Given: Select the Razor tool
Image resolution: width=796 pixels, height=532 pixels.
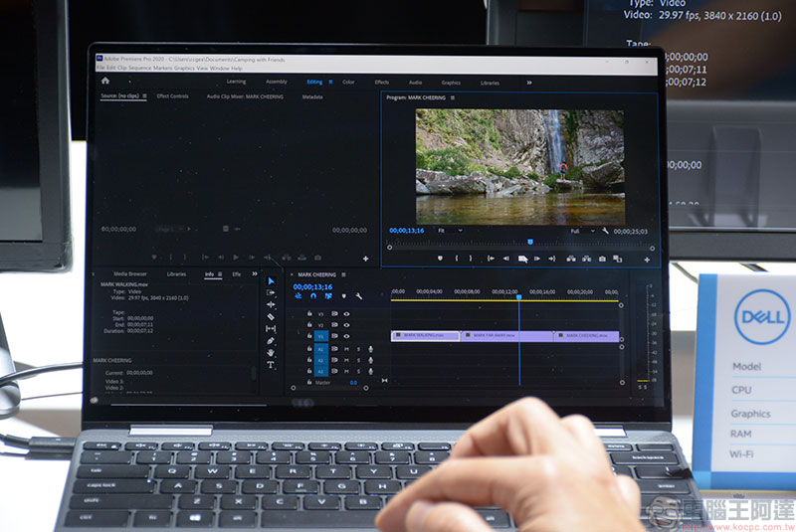Looking at the screenshot, I should coord(271,317).
